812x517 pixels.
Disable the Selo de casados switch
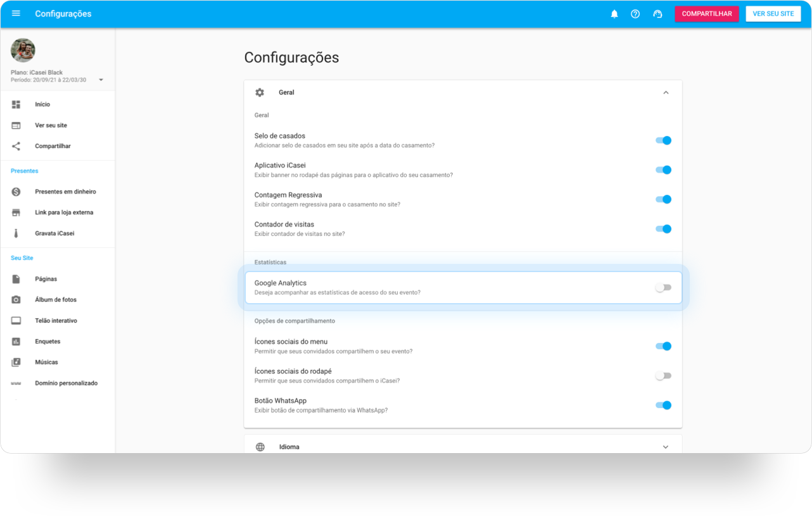tap(663, 140)
